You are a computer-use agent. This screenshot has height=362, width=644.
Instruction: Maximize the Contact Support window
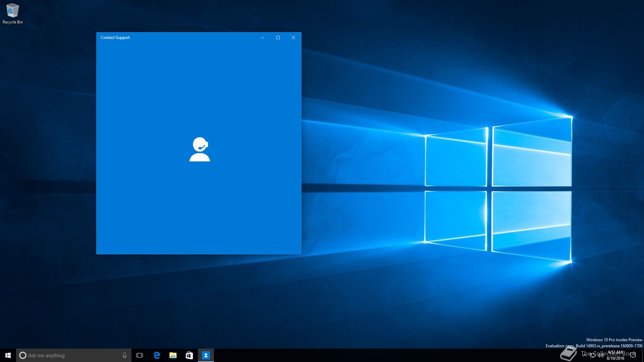(x=278, y=38)
